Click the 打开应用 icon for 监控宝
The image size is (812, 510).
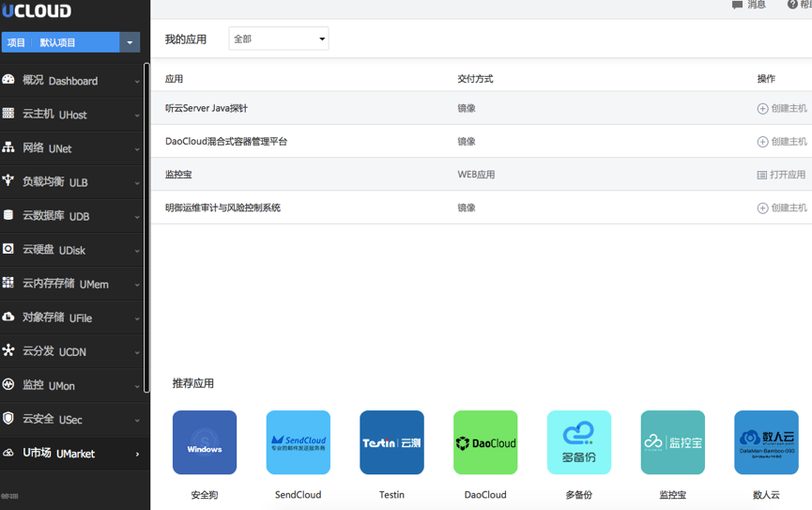point(761,176)
